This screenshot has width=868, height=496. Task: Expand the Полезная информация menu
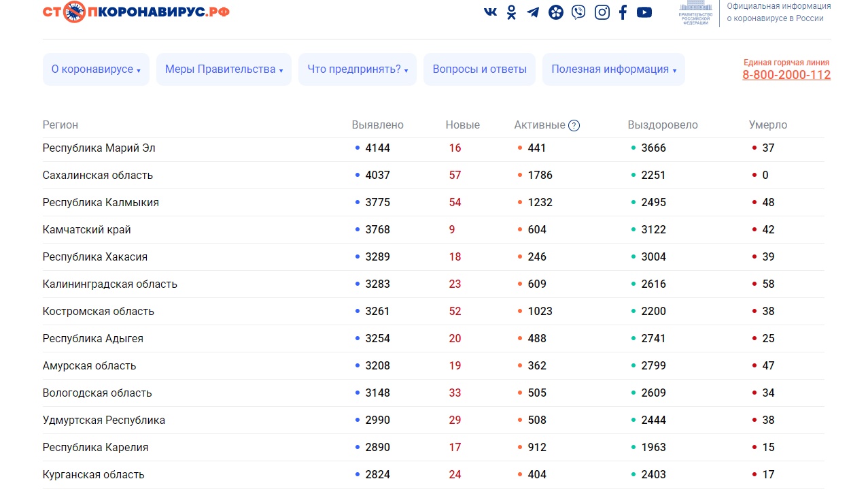click(x=613, y=69)
